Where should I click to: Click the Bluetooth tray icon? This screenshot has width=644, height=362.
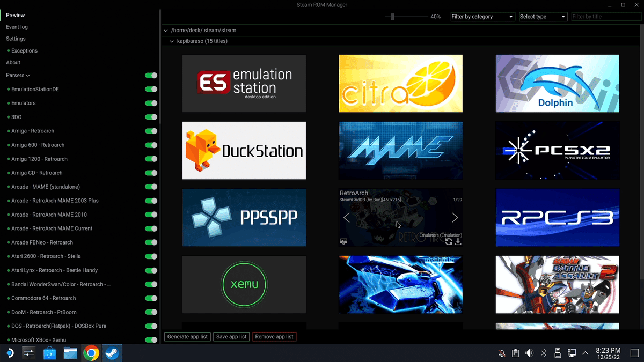coord(543,353)
